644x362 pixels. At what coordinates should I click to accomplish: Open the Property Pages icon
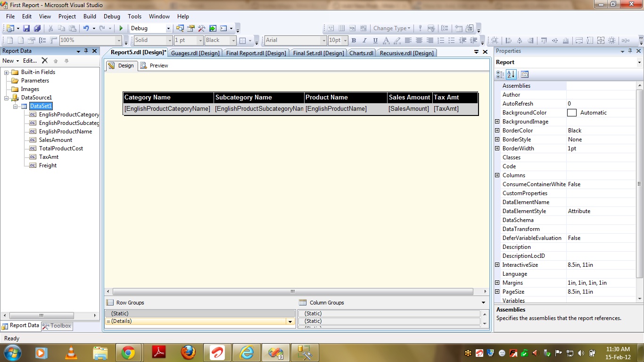525,74
